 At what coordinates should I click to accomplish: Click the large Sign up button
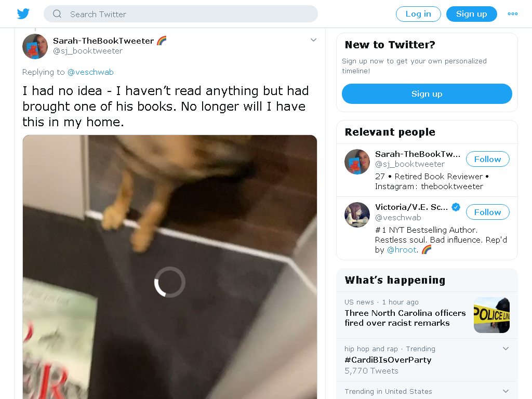[x=427, y=94]
